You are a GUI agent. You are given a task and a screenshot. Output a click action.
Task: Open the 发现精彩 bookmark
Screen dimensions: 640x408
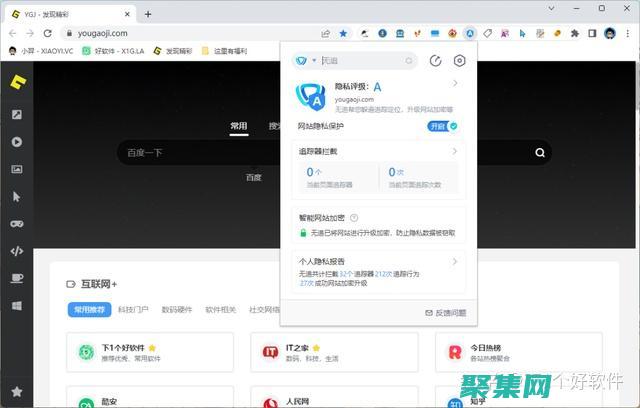coord(173,51)
